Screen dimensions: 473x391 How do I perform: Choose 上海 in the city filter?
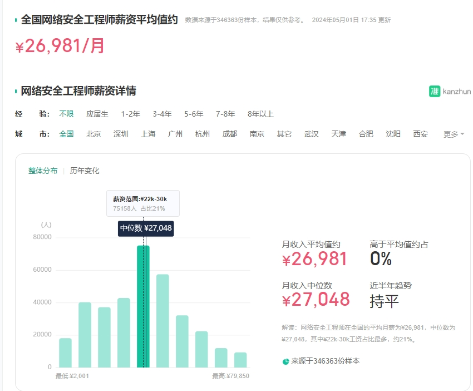click(148, 134)
